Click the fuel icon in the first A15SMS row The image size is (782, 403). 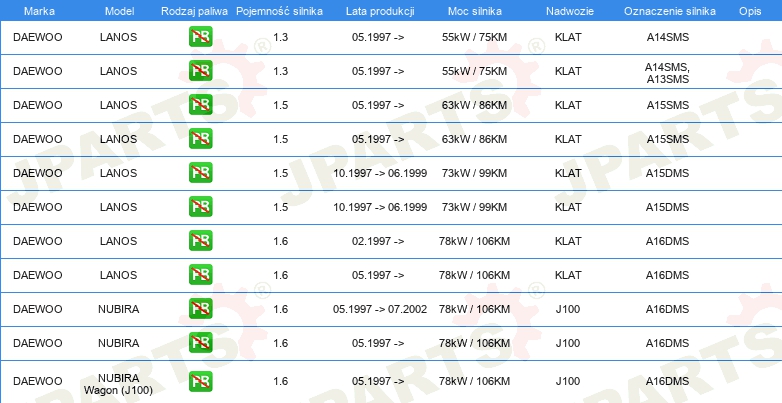click(200, 105)
